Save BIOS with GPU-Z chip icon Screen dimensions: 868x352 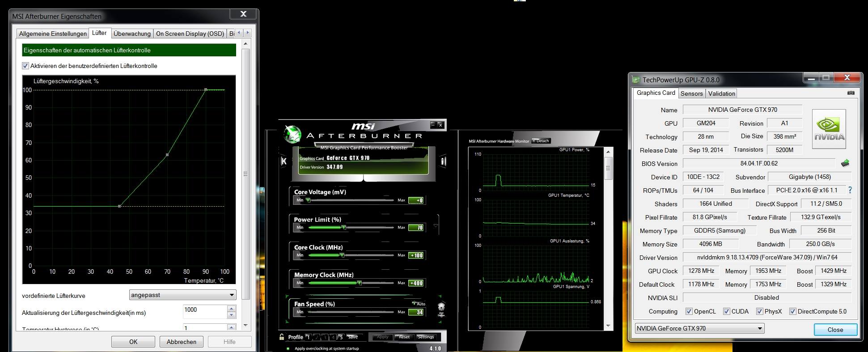[845, 163]
